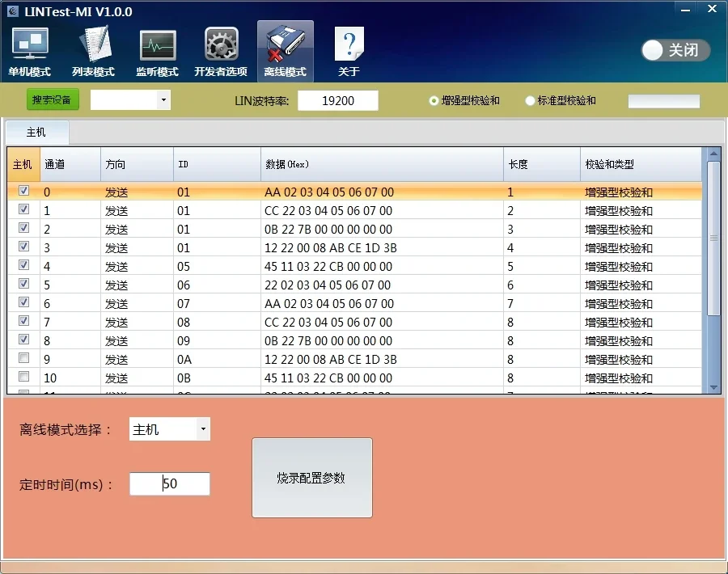The width and height of the screenshot is (728, 574).
Task: Select the 单机模式 (single mode) icon
Action: 29,47
